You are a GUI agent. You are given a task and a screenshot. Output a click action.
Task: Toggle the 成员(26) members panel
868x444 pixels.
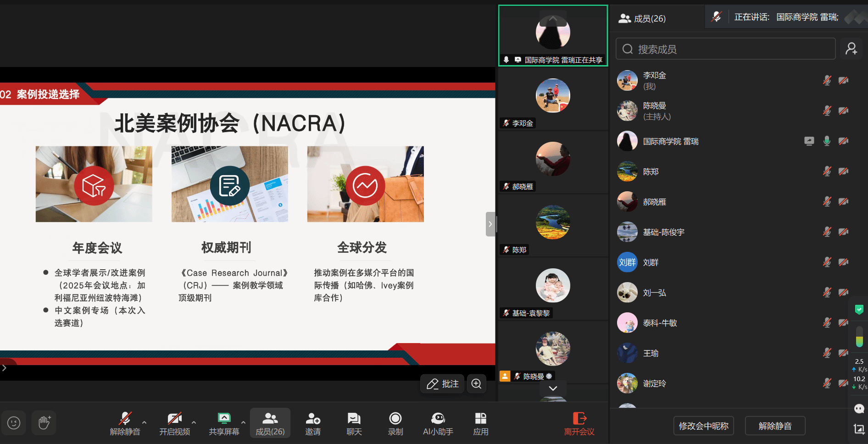(270, 423)
